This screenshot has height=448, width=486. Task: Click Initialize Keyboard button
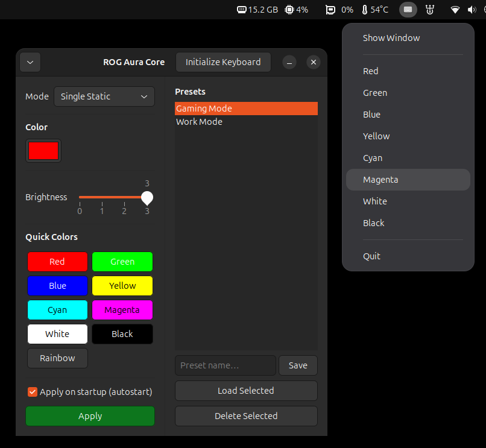click(223, 62)
